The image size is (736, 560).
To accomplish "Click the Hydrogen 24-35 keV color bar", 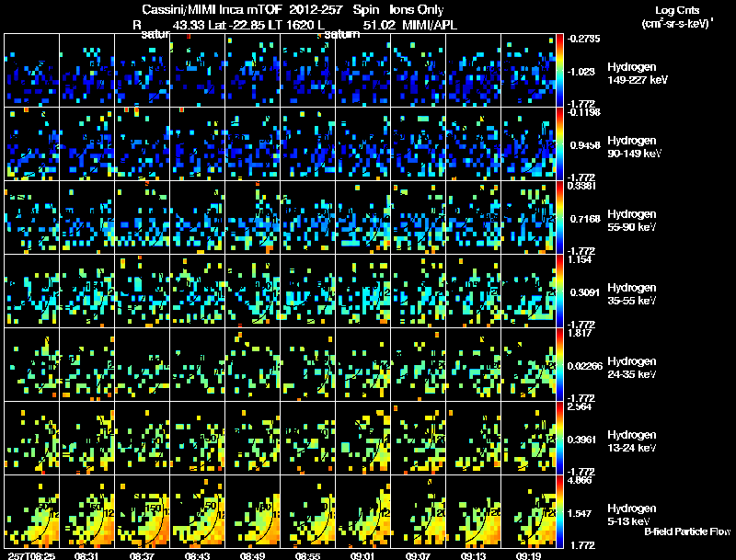I will 559,365.
